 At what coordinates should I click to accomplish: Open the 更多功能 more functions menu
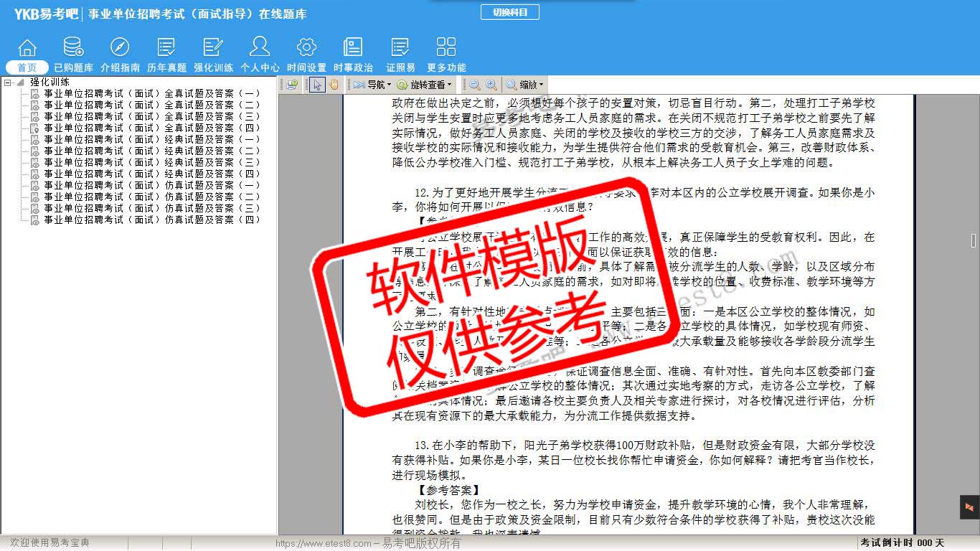click(446, 55)
